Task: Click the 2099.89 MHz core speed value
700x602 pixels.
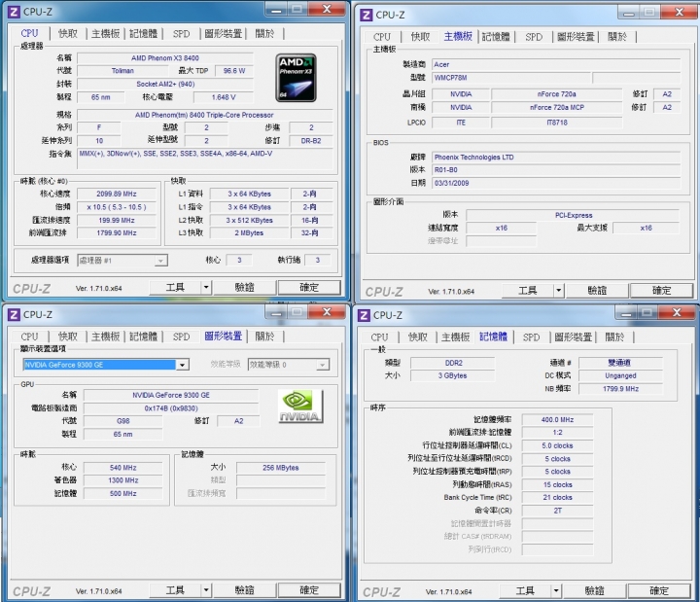Action: click(x=116, y=194)
